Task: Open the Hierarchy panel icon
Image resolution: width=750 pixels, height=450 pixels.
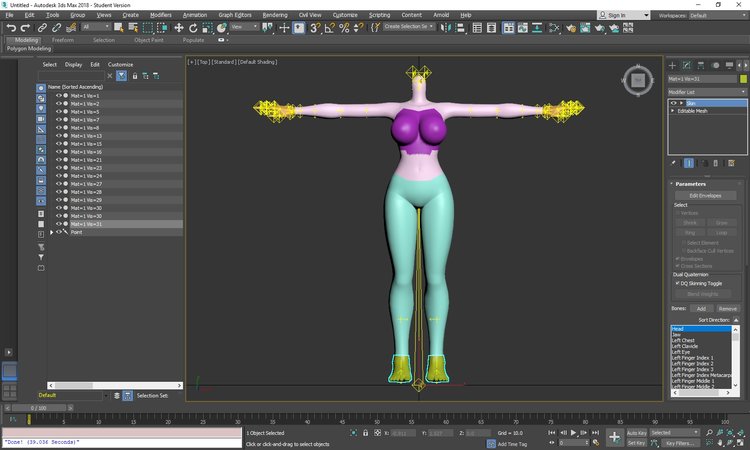Action: coord(701,66)
